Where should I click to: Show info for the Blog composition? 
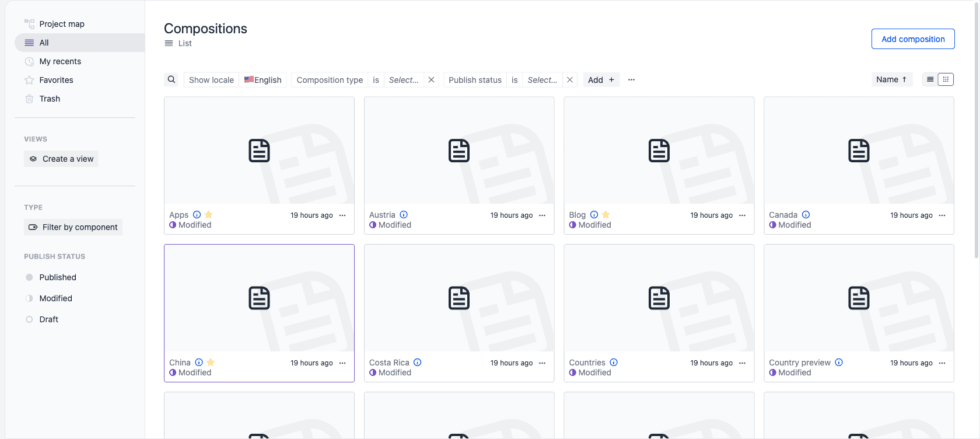594,215
